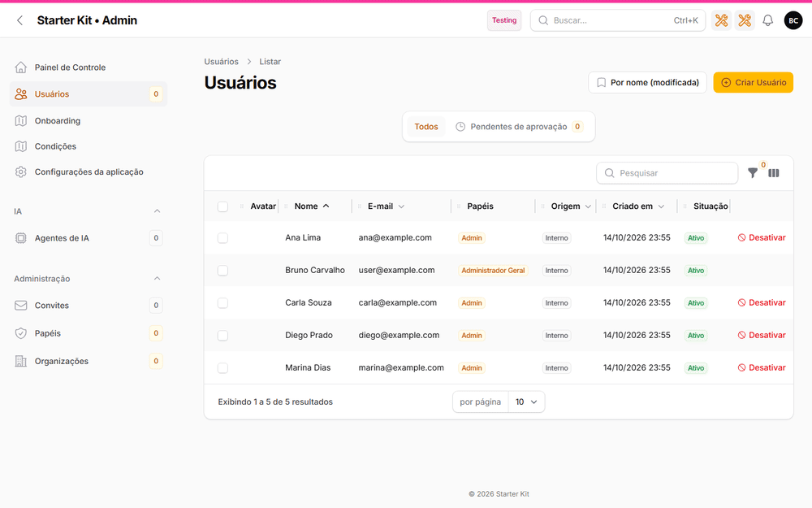Focus the Pesquisar table search field
812x508 pixels.
click(x=667, y=173)
